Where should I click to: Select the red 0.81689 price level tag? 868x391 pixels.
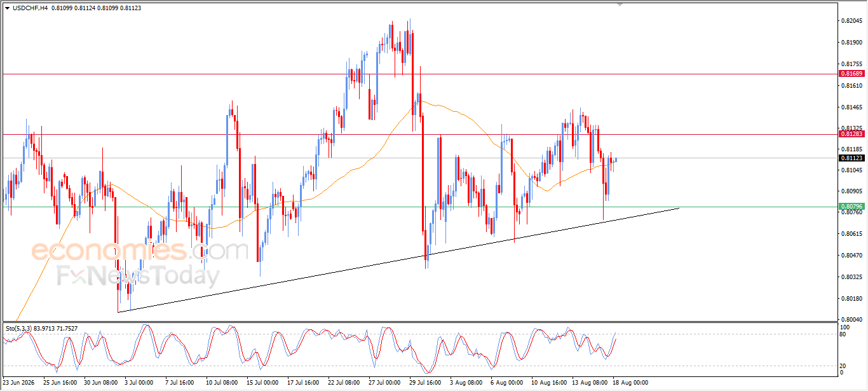pos(851,74)
